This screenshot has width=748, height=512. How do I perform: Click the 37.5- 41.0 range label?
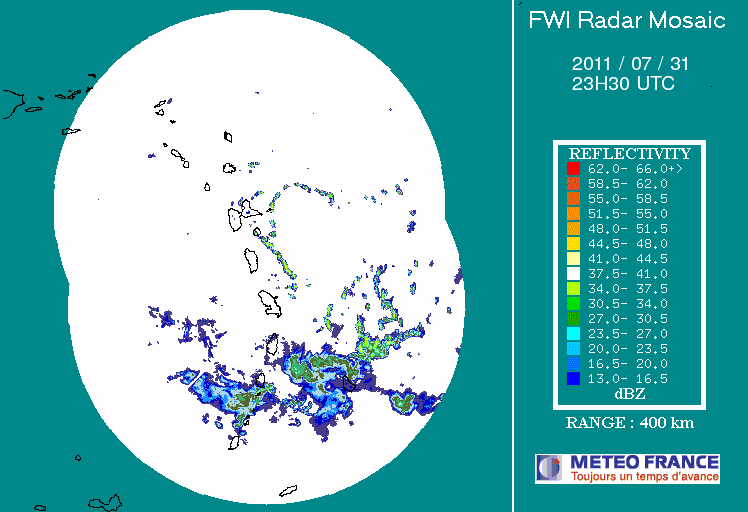click(x=627, y=273)
